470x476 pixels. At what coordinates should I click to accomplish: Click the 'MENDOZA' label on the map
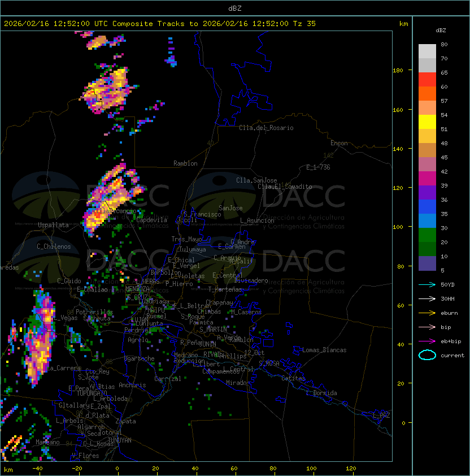click(137, 289)
